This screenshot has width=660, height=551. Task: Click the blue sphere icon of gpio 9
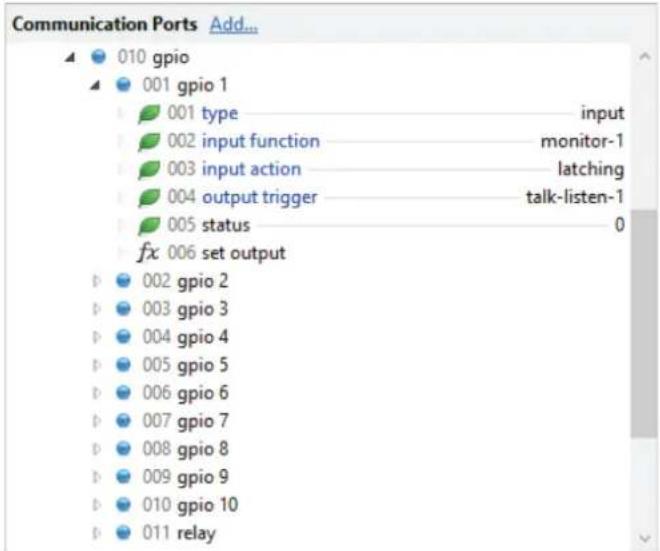tap(123, 476)
